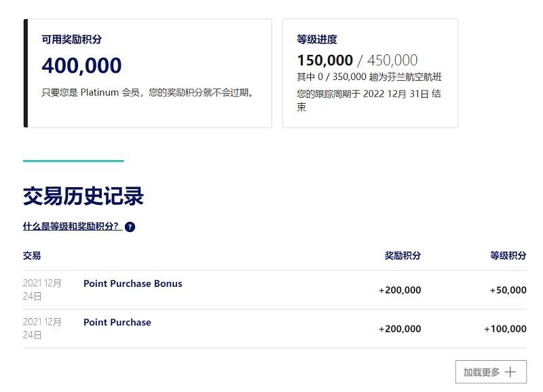The height and width of the screenshot is (392, 543).
Task: Select the plain Point Purchase transaction title
Action: 117,322
